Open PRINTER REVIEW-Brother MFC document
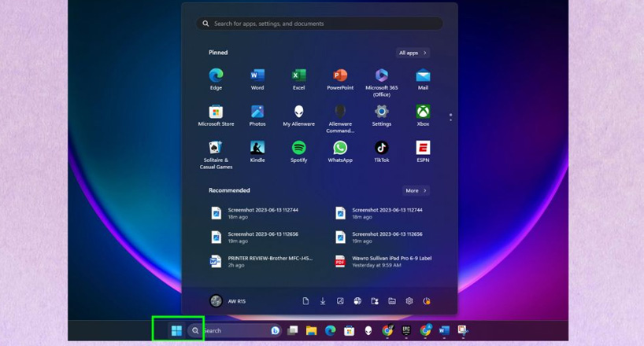The image size is (644, 346). (261, 261)
